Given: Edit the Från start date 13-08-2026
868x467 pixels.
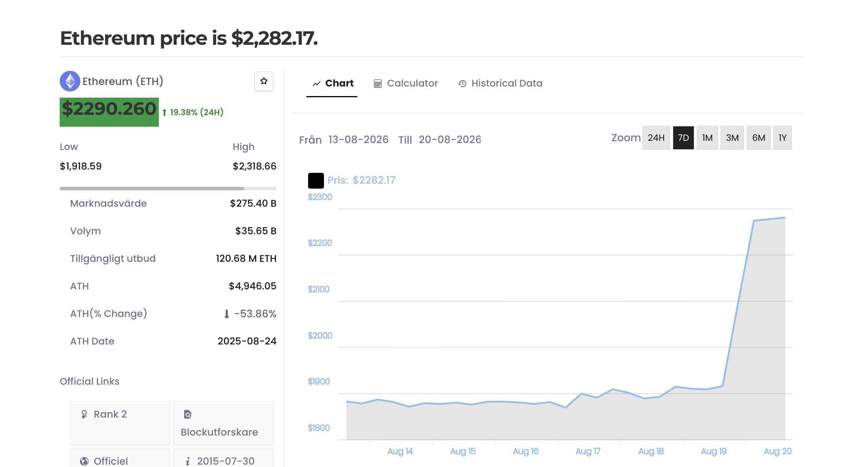Looking at the screenshot, I should [358, 140].
